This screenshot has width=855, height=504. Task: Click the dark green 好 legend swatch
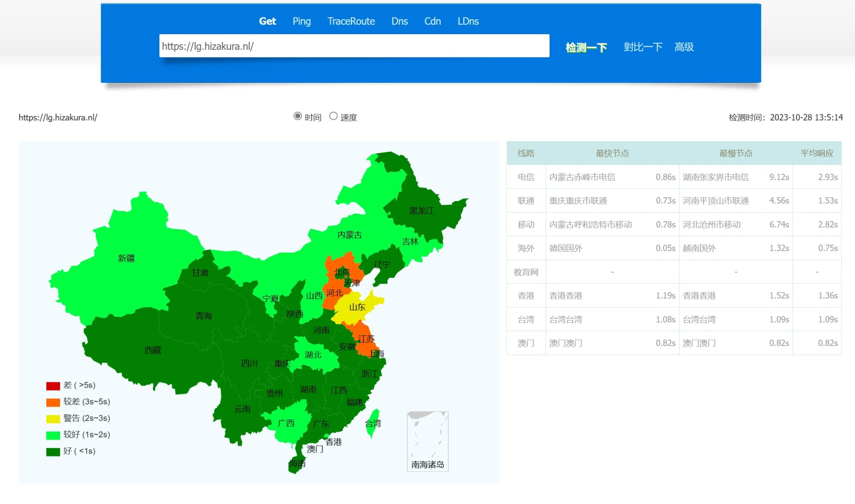coord(53,451)
